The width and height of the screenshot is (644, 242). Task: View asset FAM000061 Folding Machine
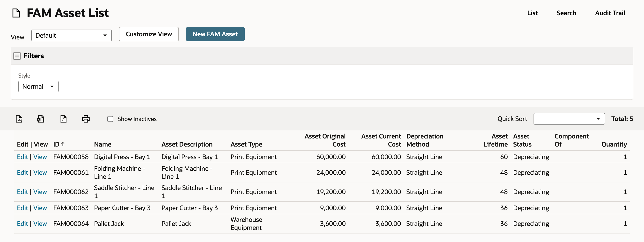click(x=40, y=173)
